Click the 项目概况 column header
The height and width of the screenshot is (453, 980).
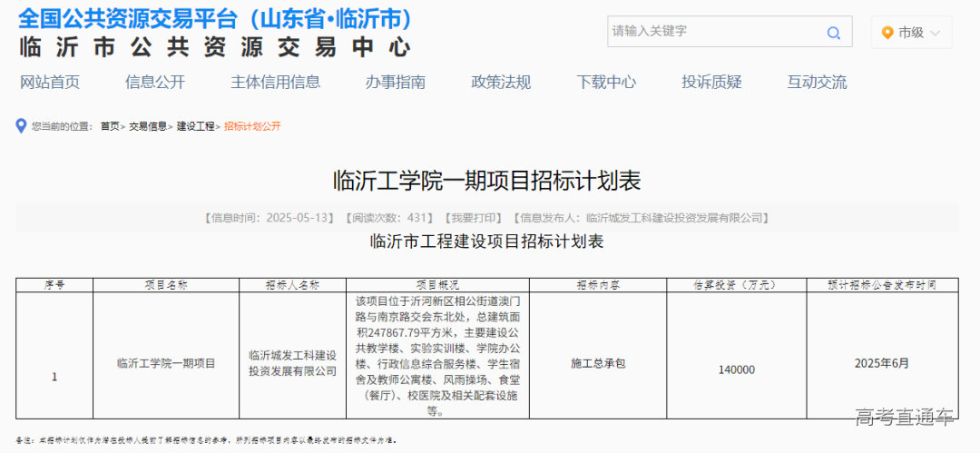pyautogui.click(x=437, y=285)
